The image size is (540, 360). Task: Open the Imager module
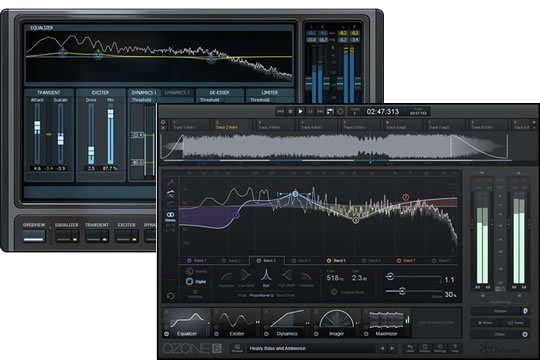[336, 323]
